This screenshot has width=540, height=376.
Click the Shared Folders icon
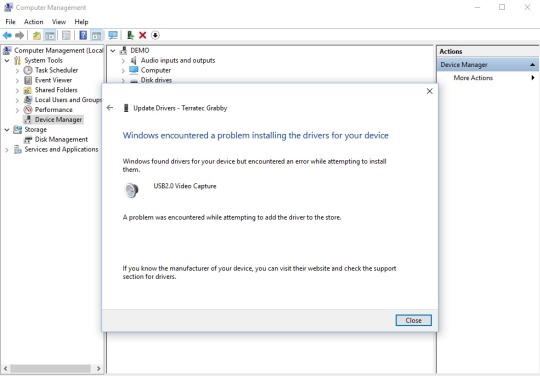coord(28,90)
